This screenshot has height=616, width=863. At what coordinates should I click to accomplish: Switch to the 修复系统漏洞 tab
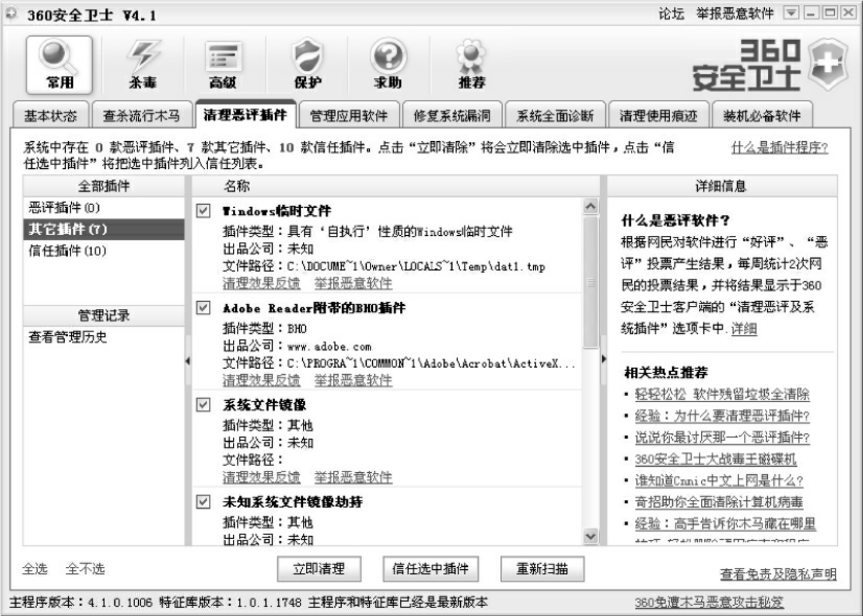[451, 115]
